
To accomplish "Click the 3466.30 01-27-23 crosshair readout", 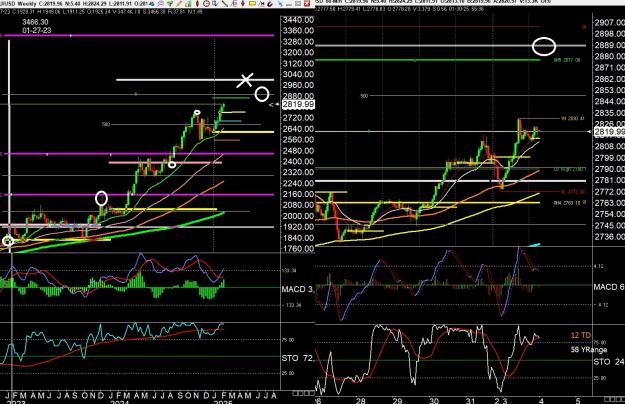I will point(37,26).
